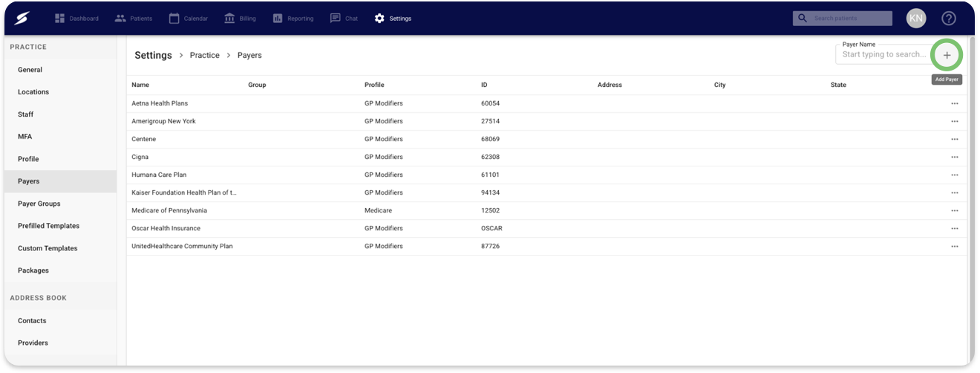Select Custom Templates in the sidebar
The width and height of the screenshot is (980, 373).
[x=60, y=248]
